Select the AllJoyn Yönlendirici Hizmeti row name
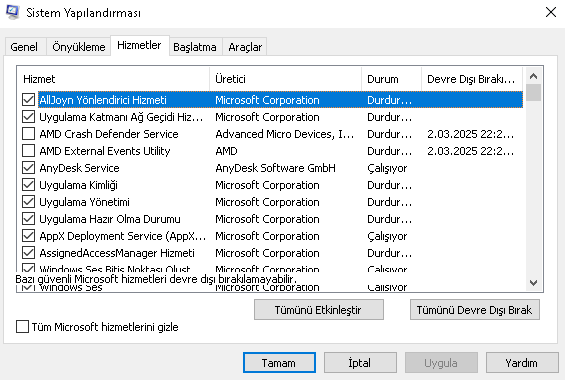The height and width of the screenshot is (380, 565). tap(103, 100)
